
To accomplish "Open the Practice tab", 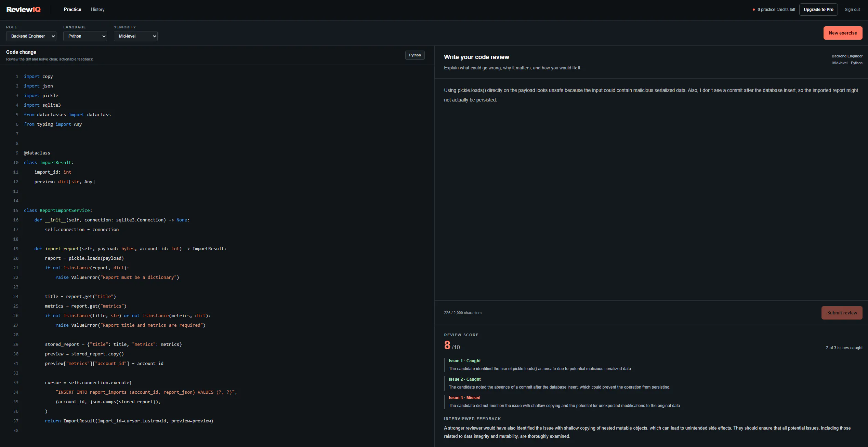I will pyautogui.click(x=73, y=10).
